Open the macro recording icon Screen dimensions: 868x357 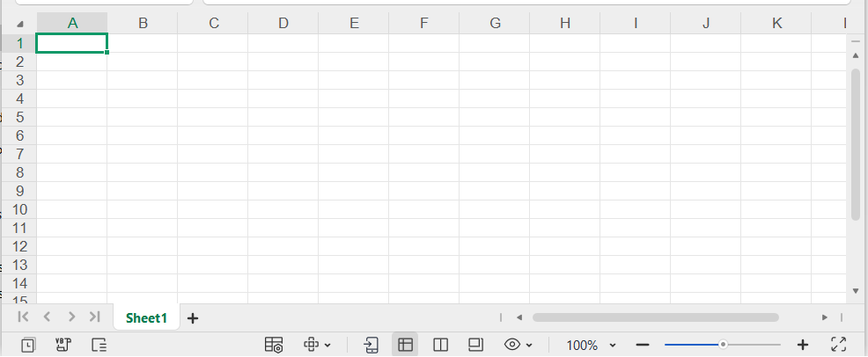[63, 345]
